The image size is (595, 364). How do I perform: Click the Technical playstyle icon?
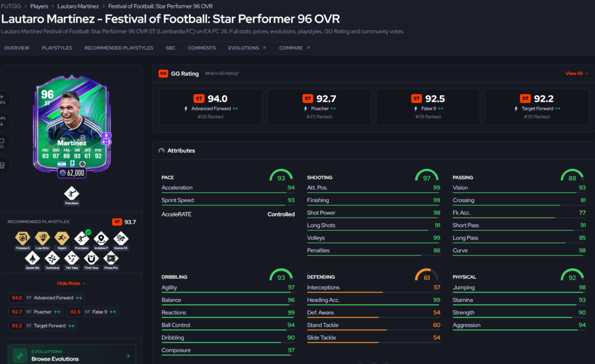pyautogui.click(x=52, y=258)
